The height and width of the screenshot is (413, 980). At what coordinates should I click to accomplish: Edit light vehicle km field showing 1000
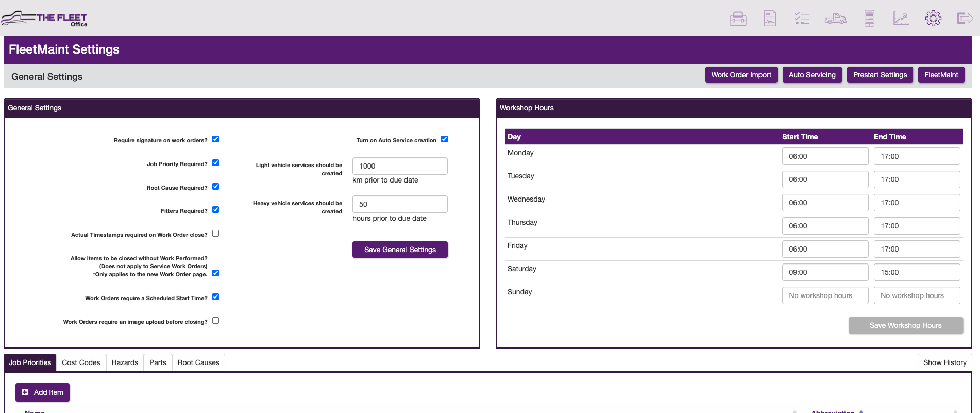pos(400,166)
